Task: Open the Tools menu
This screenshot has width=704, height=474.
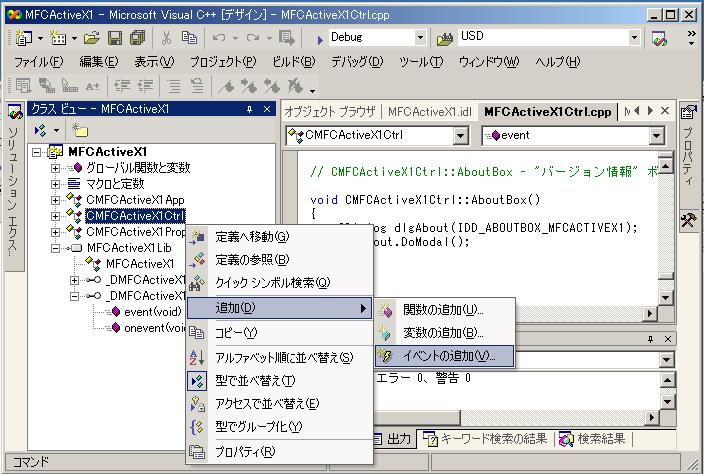Action: click(421, 62)
